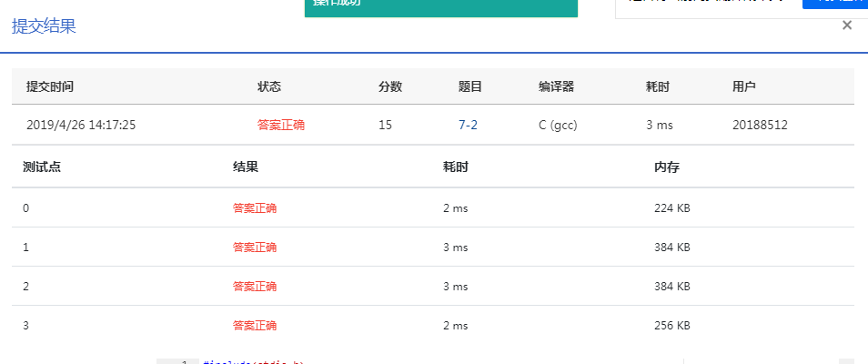Select 384 KB memory for test point 2

[672, 287]
